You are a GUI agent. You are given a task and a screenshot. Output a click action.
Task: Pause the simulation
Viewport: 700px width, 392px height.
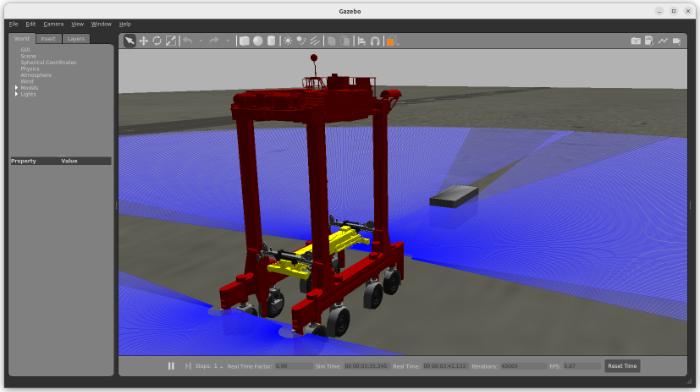tap(171, 366)
